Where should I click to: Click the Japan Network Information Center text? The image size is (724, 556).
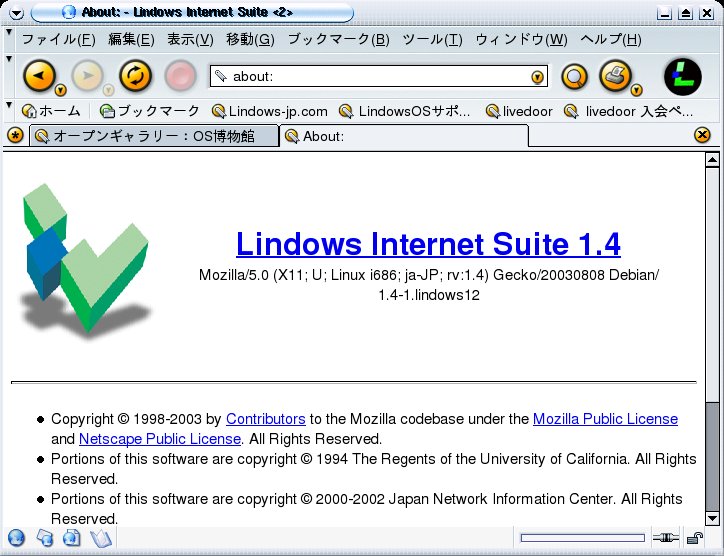tap(502, 499)
